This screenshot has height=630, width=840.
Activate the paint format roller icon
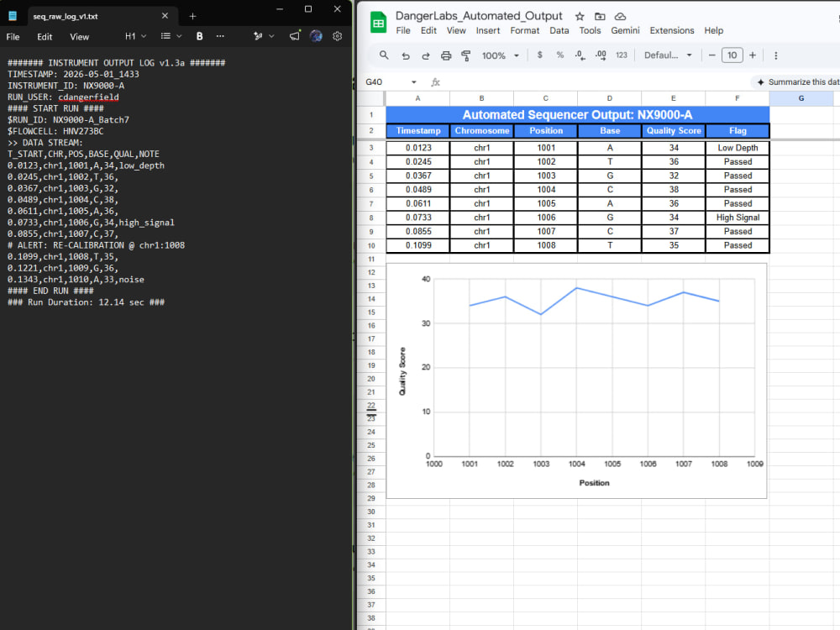coord(466,55)
